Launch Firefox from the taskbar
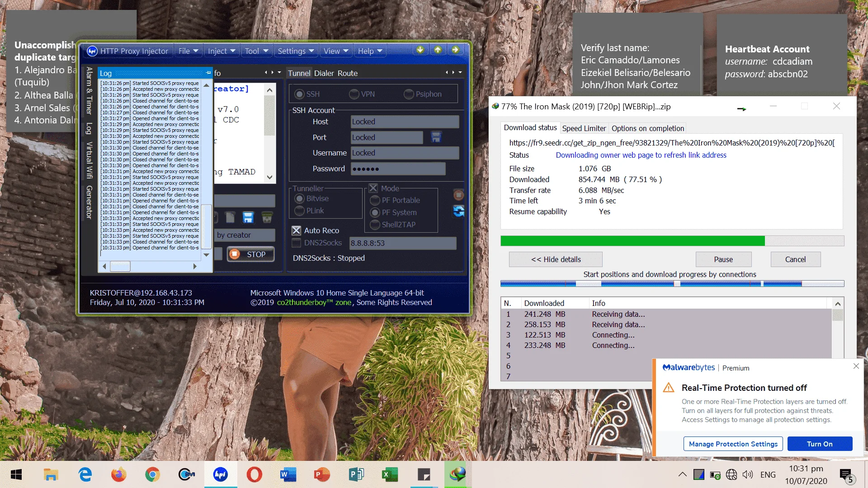The image size is (868, 488). click(x=119, y=474)
